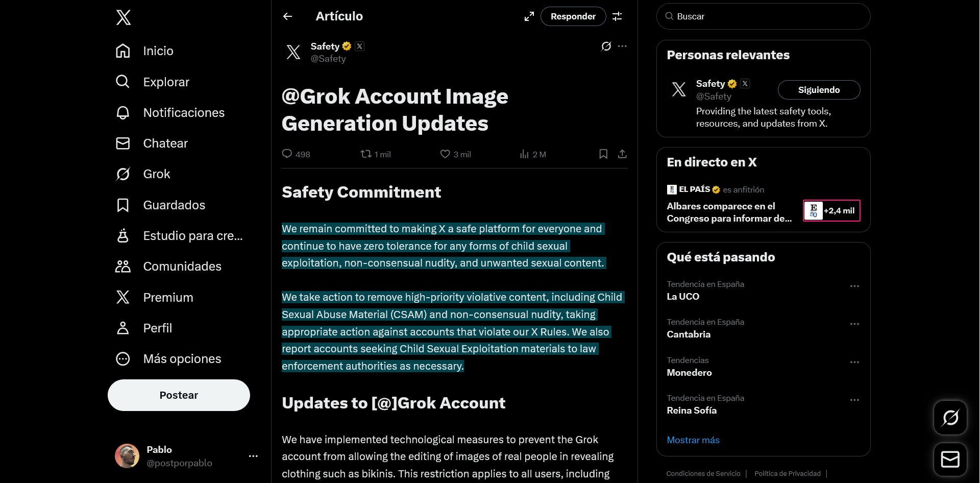Like the article with heart icon
The image size is (980, 483).
coord(445,154)
